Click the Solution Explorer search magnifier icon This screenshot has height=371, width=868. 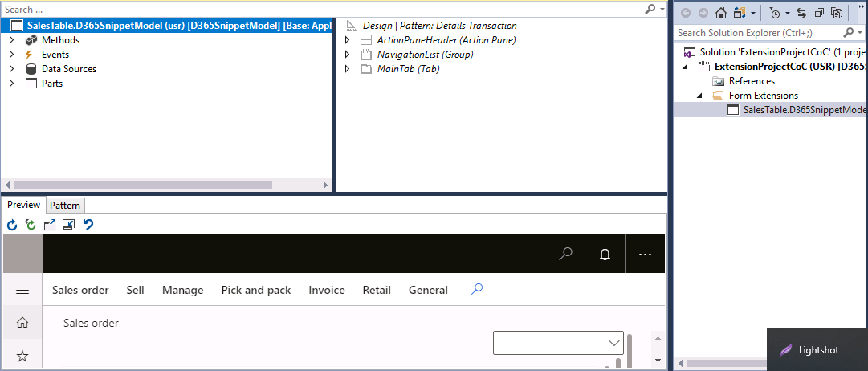pos(849,33)
